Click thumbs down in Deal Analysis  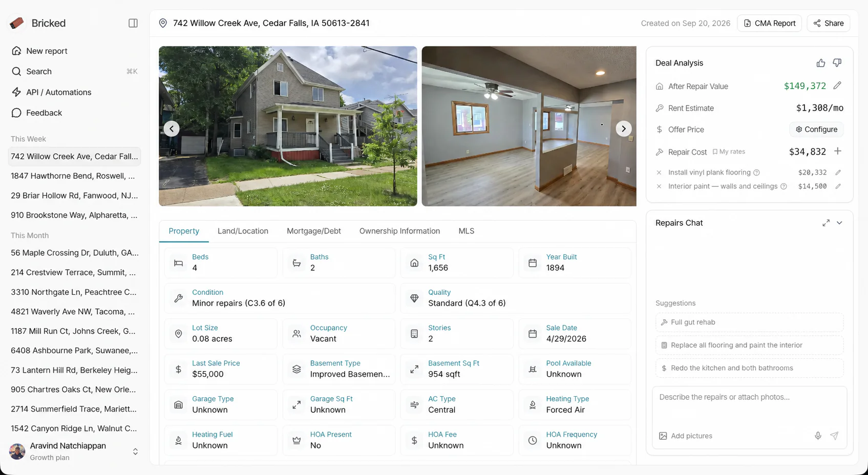coord(837,63)
